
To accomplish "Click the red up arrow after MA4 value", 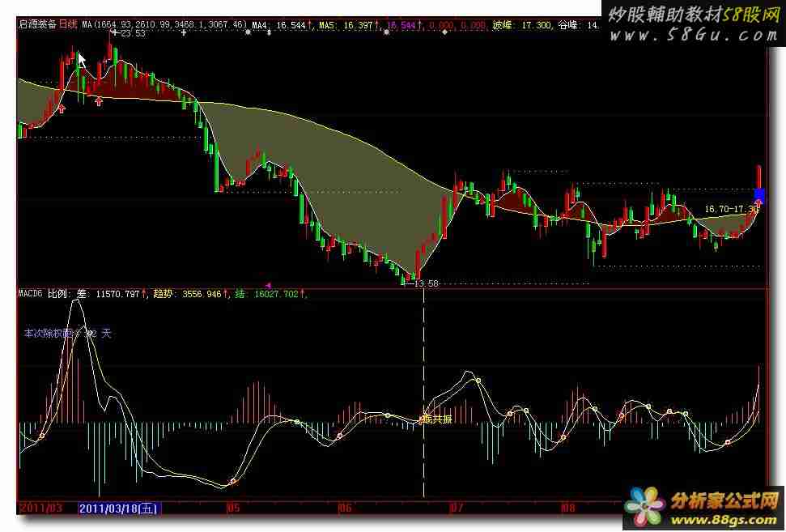I will point(312,26).
